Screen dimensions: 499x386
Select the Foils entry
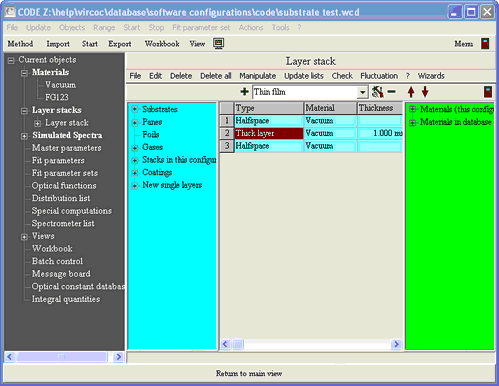click(x=151, y=135)
